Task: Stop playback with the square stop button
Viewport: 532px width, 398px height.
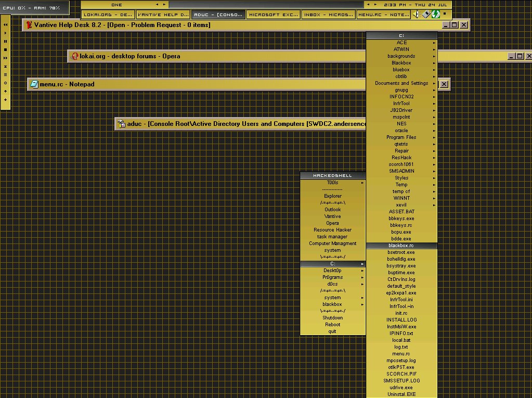Action: point(5,49)
